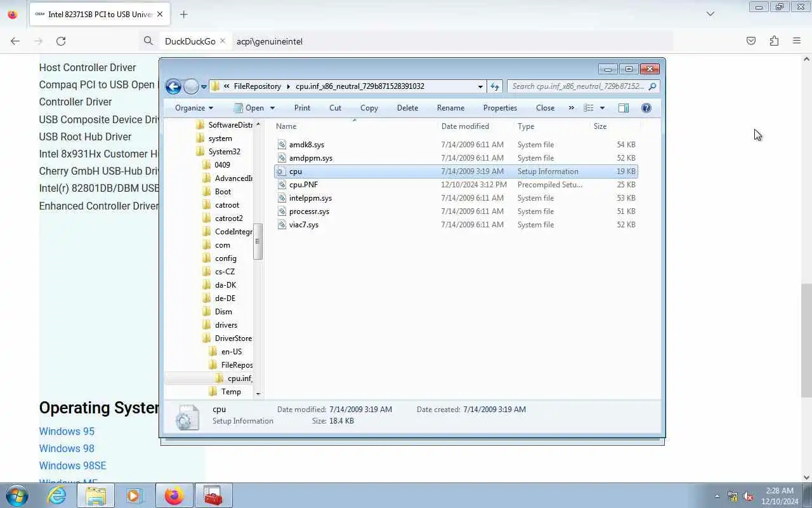
Task: Click the FileRepository breadcrumb segment
Action: pyautogui.click(x=257, y=86)
